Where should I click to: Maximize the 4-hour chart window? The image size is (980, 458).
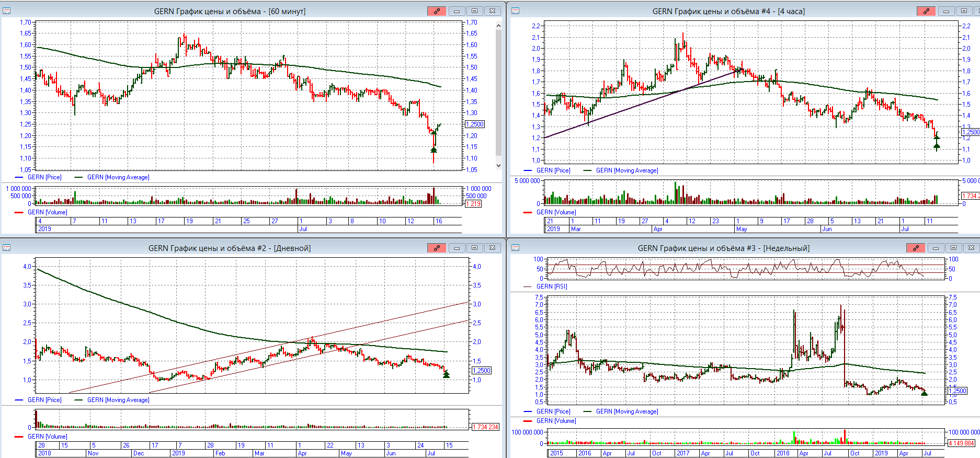coord(963,11)
